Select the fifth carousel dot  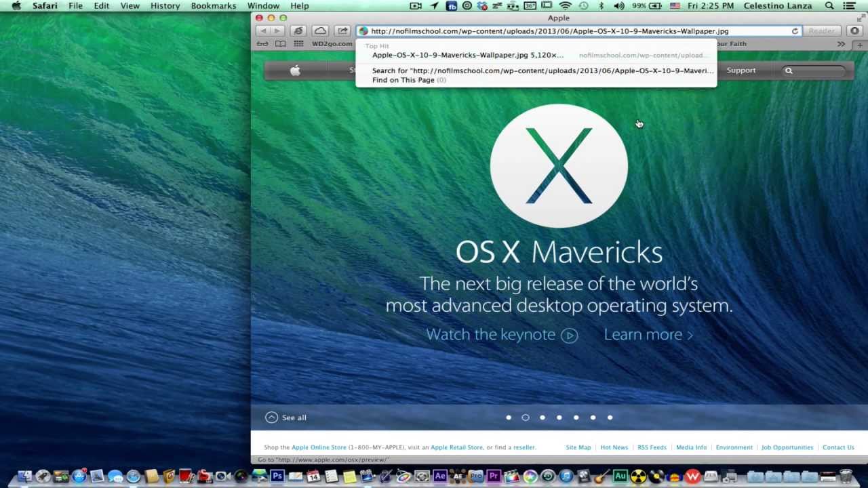click(x=576, y=418)
